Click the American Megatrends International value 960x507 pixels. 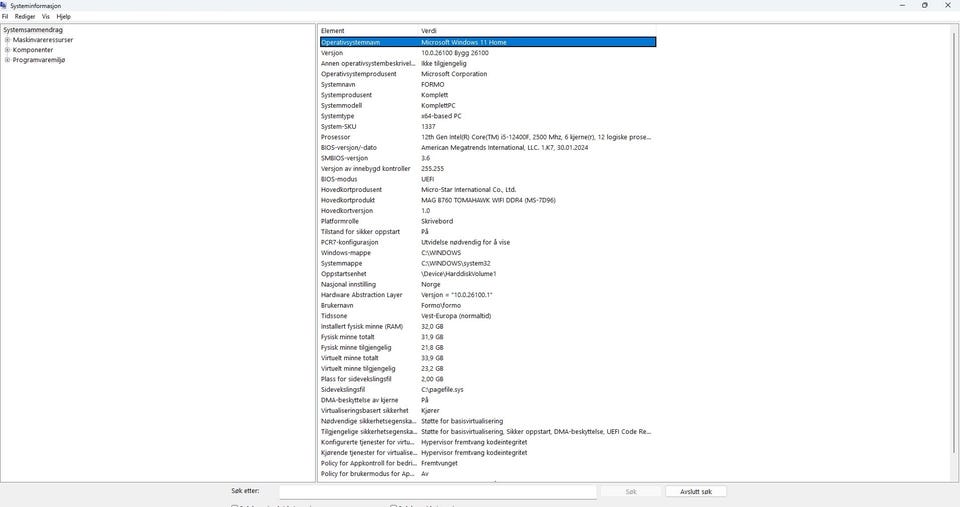[x=504, y=148]
